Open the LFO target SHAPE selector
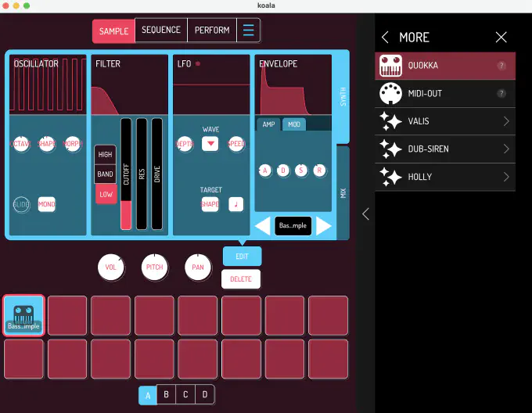The height and width of the screenshot is (413, 532). (x=210, y=204)
